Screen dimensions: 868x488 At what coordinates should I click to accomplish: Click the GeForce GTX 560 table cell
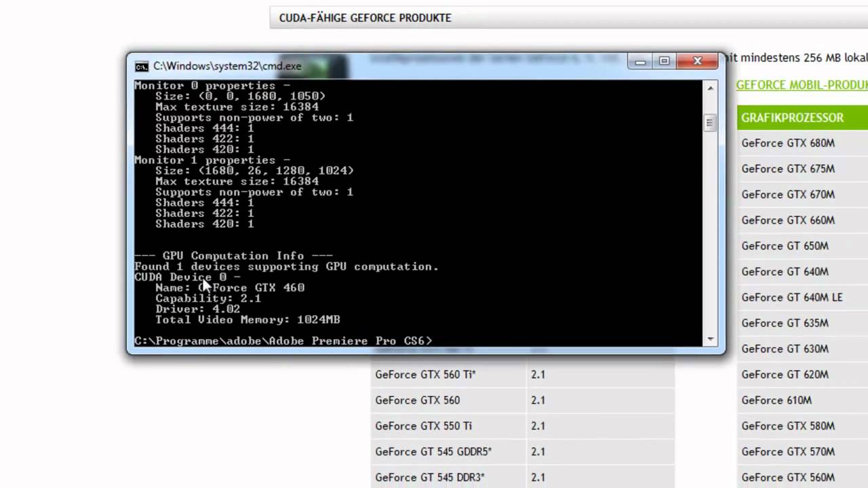[448, 401]
